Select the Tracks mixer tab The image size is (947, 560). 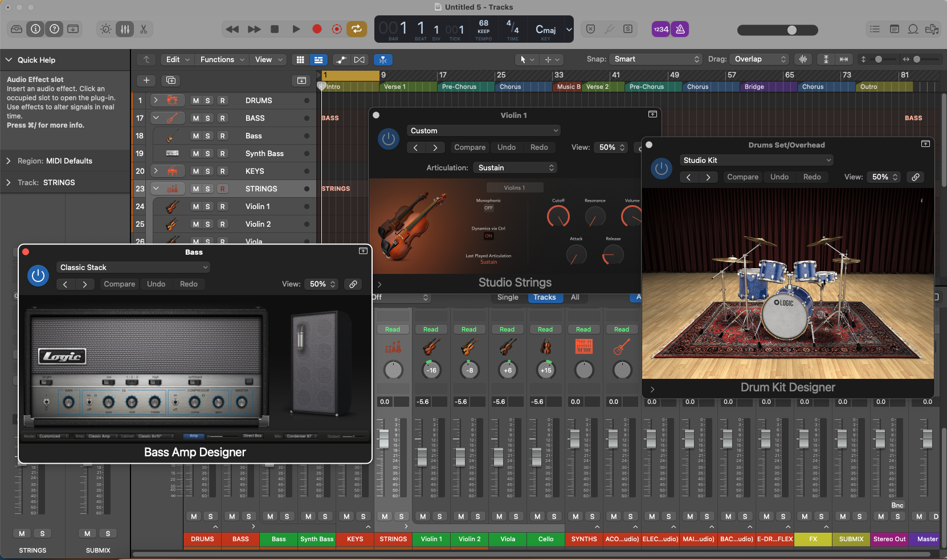[x=545, y=297]
